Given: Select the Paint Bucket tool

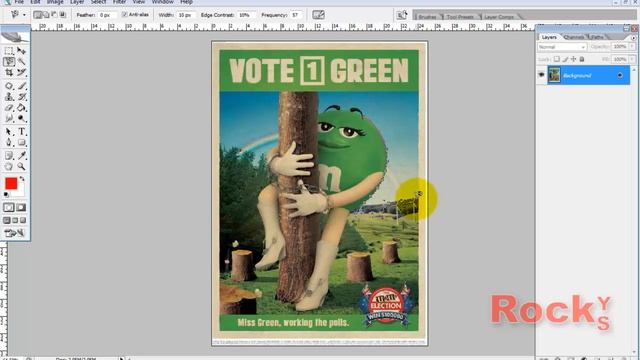Looking at the screenshot, I should 22,108.
